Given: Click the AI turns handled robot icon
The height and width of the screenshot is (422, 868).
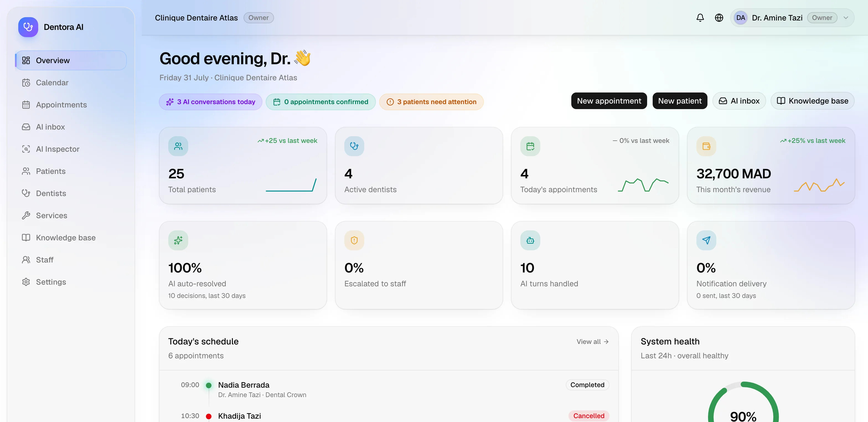Looking at the screenshot, I should point(530,240).
